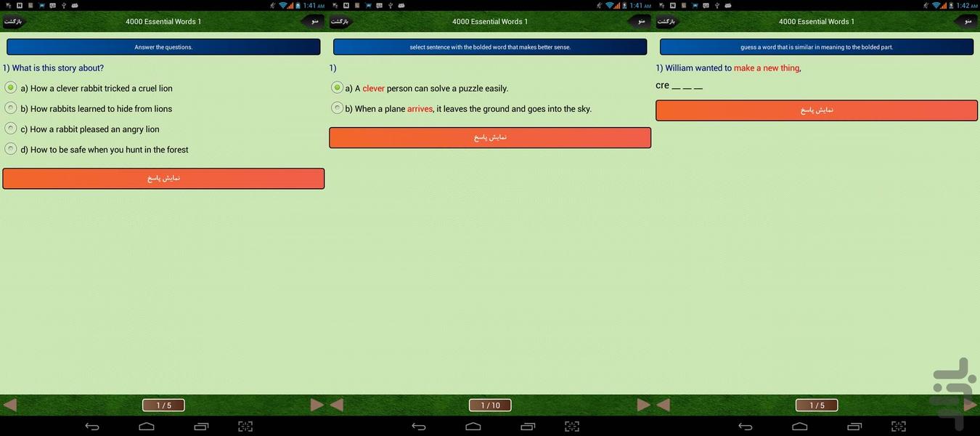Choose 'A clever person can solve a puzzle' option

click(x=338, y=88)
